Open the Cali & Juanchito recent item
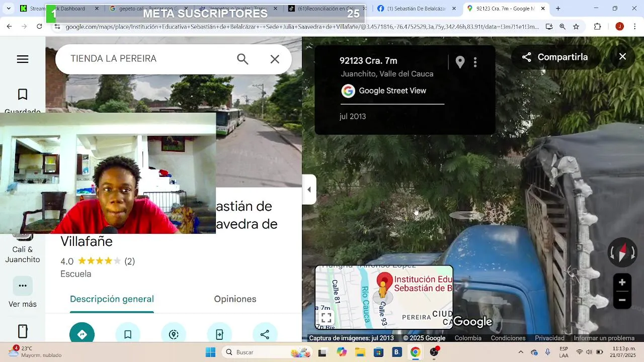The width and height of the screenshot is (644, 362). (x=23, y=249)
